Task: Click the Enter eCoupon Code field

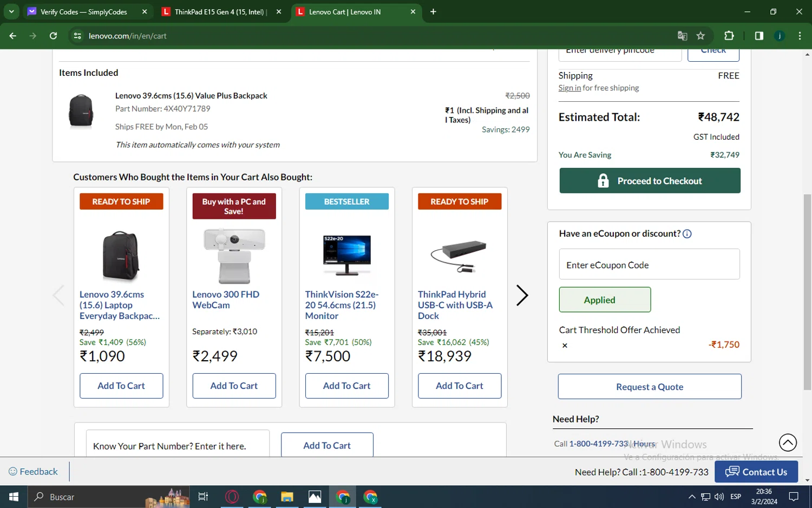Action: (649, 264)
